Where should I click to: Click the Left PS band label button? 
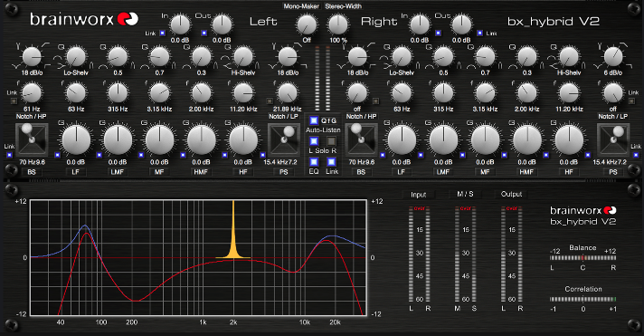284,172
